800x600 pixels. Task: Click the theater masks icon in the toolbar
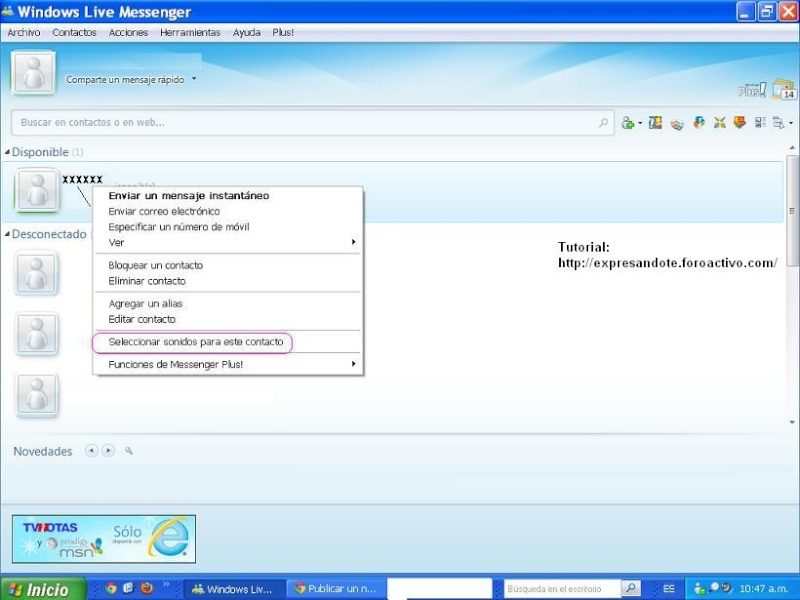click(x=677, y=123)
